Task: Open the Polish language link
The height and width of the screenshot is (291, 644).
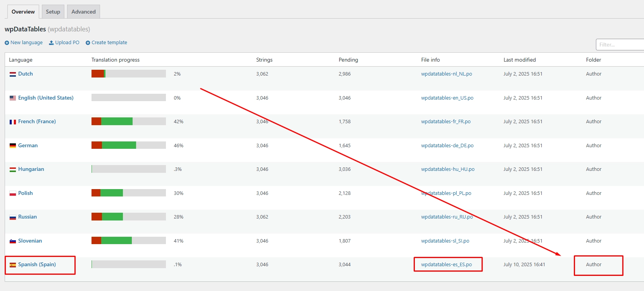Action: point(26,193)
